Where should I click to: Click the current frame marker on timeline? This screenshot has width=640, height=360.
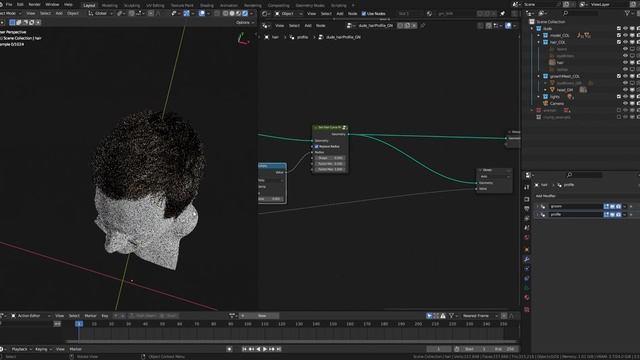point(79,324)
